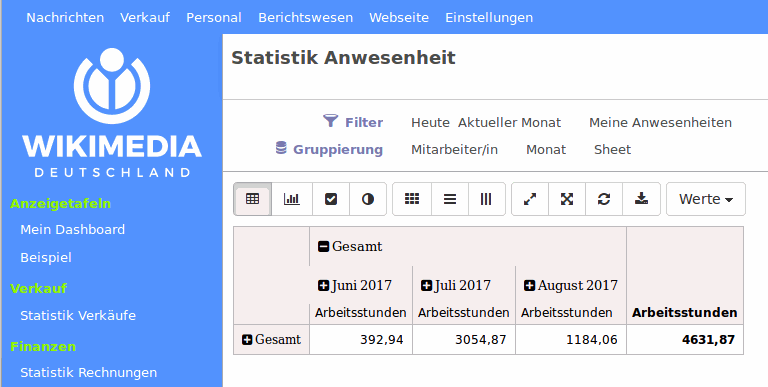Click the horizontal lines rows icon
The height and width of the screenshot is (387, 768).
450,199
